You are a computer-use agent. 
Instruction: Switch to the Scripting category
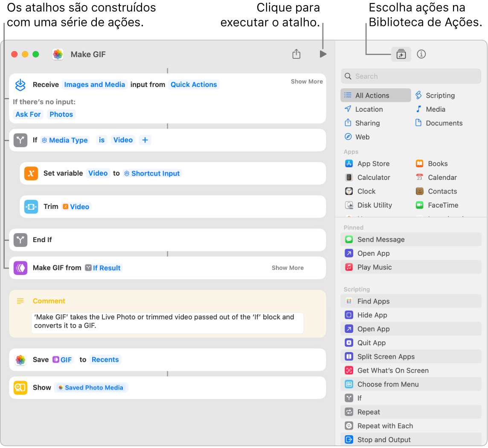click(439, 95)
